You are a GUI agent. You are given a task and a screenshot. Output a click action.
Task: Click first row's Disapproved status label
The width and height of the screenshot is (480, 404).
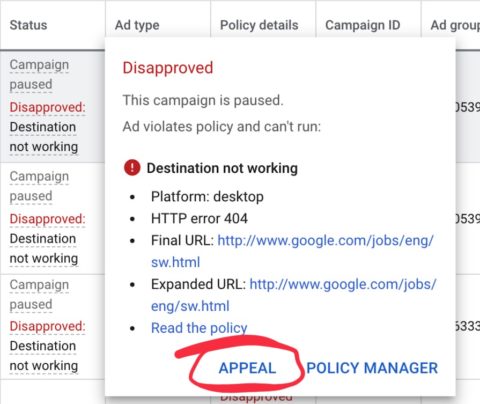[48, 107]
